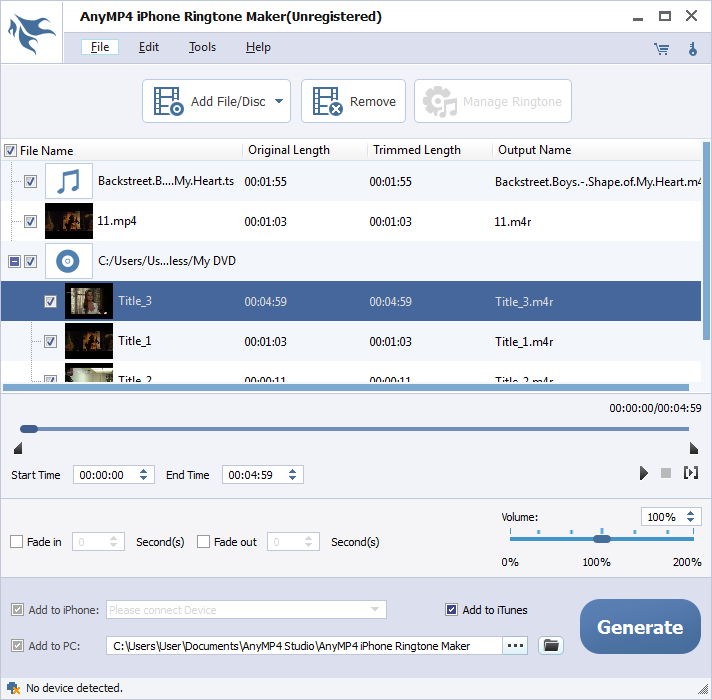Click the Remove button

pyautogui.click(x=353, y=101)
